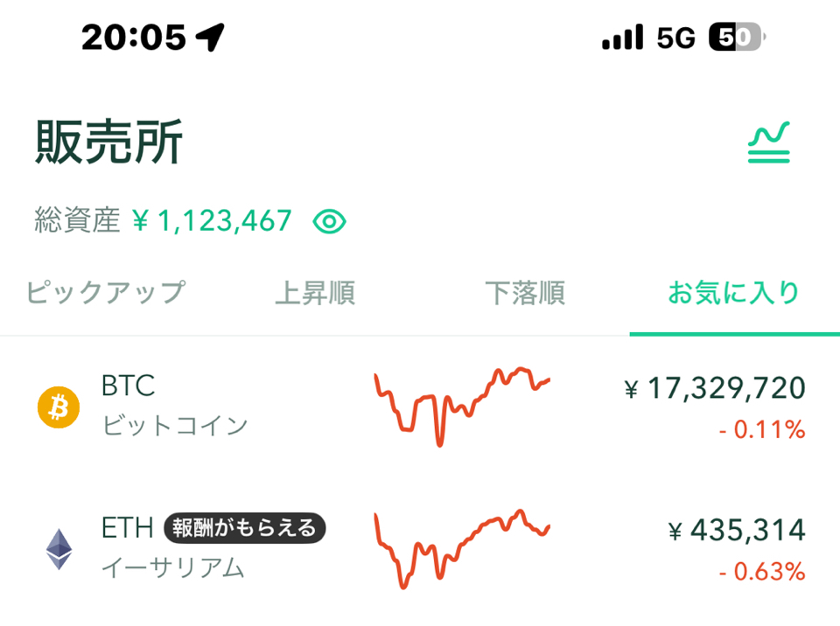Toggle total assets visibility eye icon
This screenshot has width=840, height=626.
330,221
